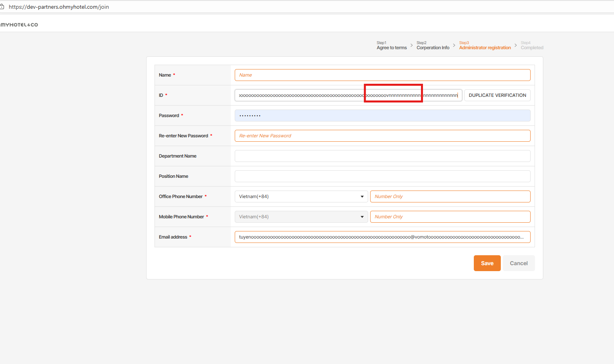Click the Password field
Viewport: 614px width, 364px height.
click(x=382, y=116)
